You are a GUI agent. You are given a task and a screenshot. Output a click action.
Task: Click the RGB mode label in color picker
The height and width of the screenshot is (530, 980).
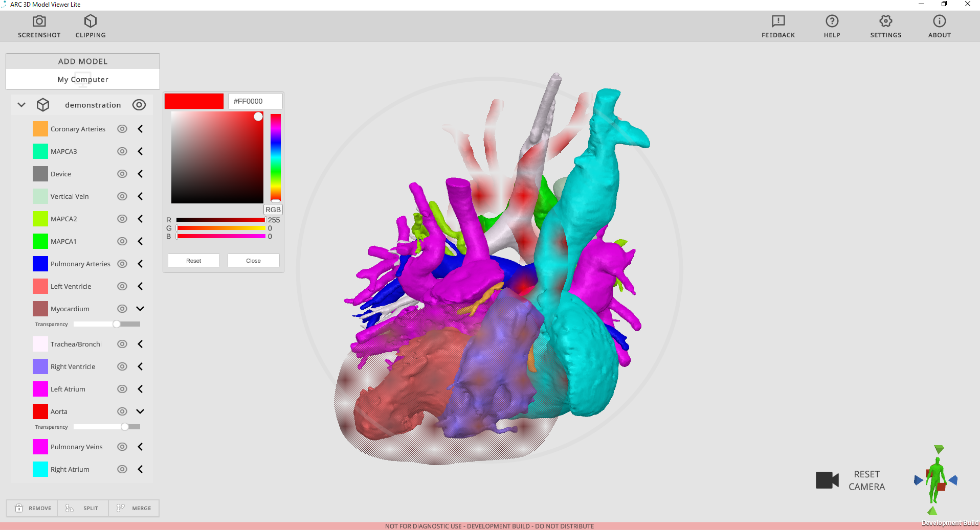[x=273, y=209]
